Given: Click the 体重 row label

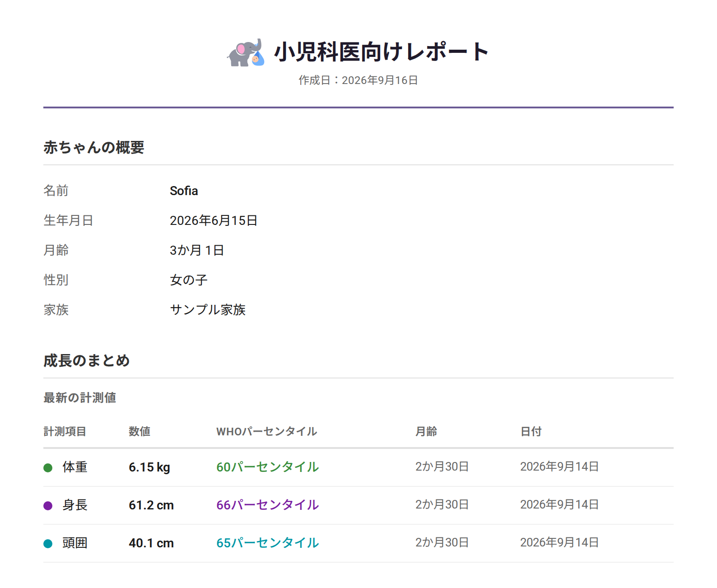Looking at the screenshot, I should [x=75, y=467].
